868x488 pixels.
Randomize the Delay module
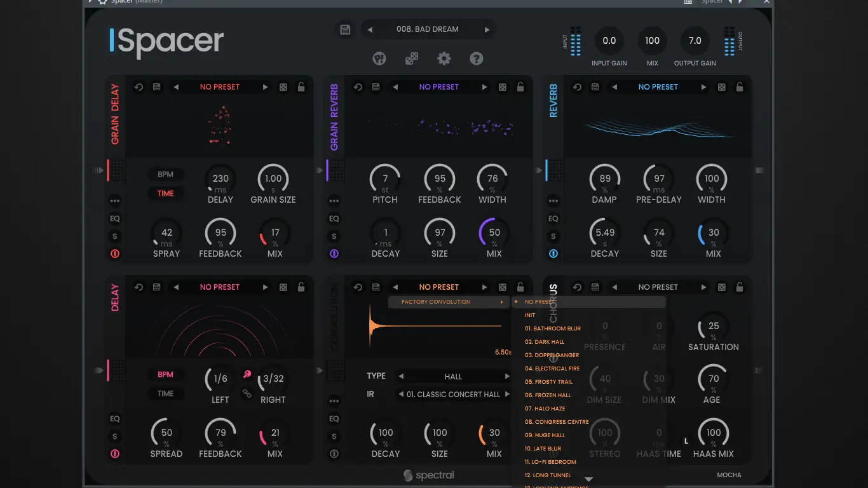[283, 287]
